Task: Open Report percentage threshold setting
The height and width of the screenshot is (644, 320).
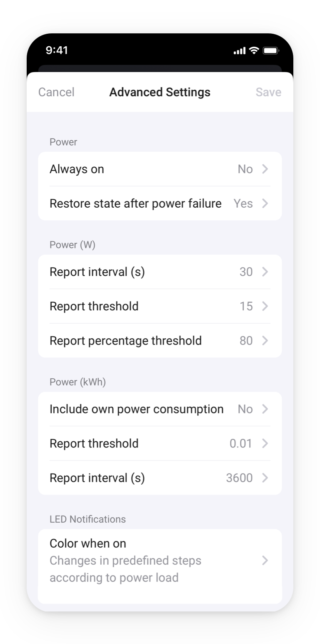Action: point(125,341)
